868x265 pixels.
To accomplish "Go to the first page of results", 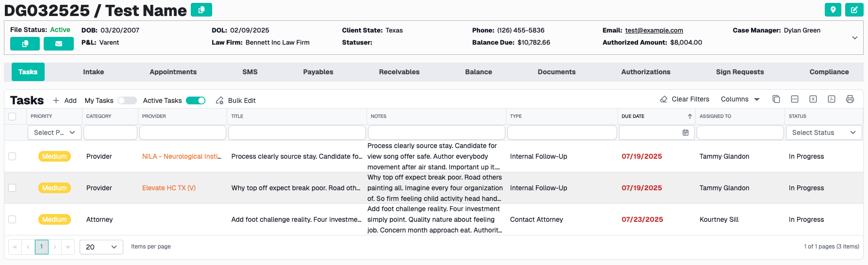I will click(15, 247).
